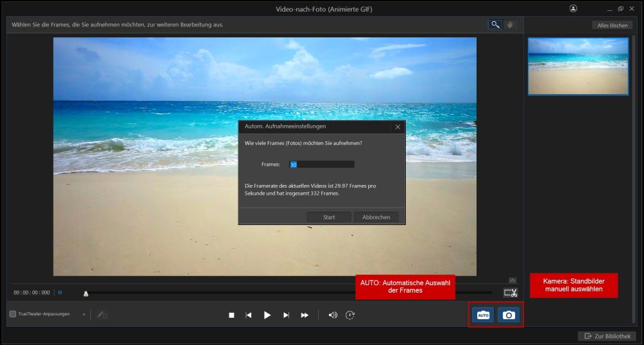
Task: Click the collapse arrow above the scissors icon
Action: (512, 280)
